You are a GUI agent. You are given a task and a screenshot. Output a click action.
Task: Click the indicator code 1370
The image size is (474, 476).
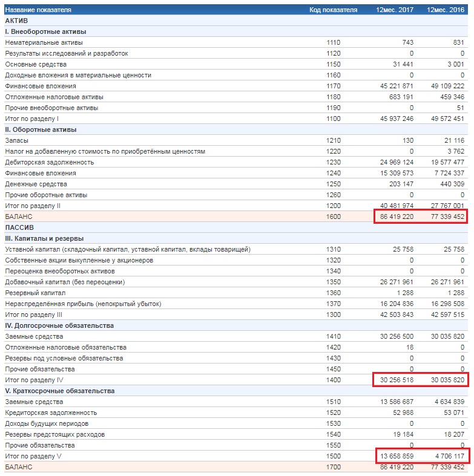[333, 304]
